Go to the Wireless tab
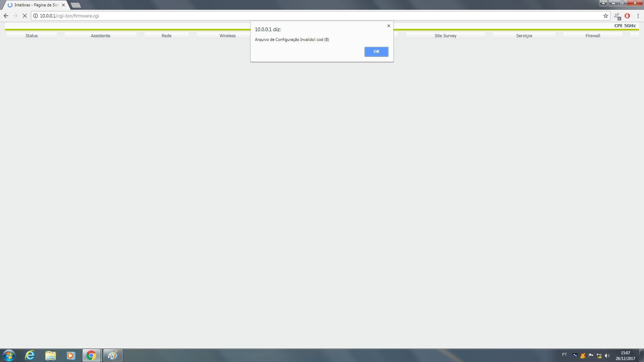This screenshot has height=362, width=644. click(x=227, y=36)
